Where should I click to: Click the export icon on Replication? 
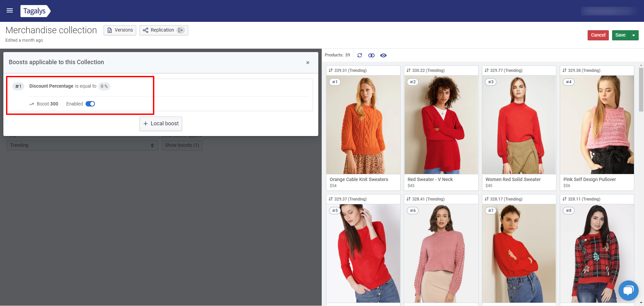point(181,30)
